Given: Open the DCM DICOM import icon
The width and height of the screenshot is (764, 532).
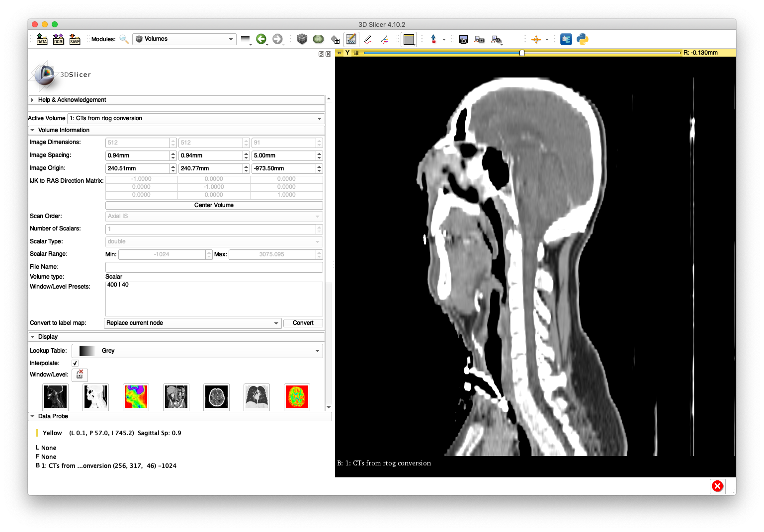Looking at the screenshot, I should click(x=58, y=39).
